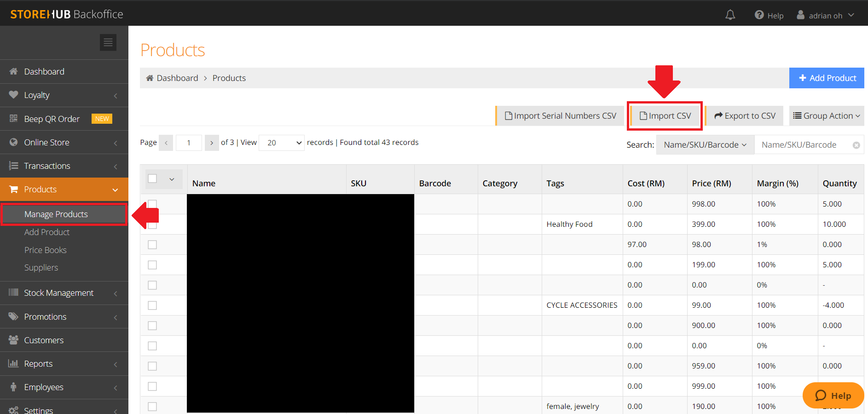Check the row with cost 97.00
The height and width of the screenshot is (414, 868).
coord(152,245)
